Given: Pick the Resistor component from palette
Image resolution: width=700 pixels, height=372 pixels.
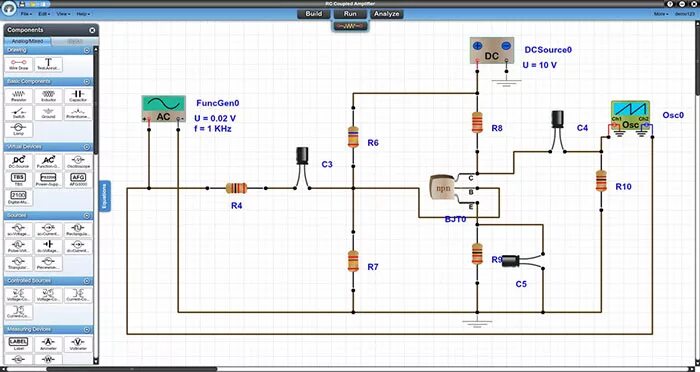Looking at the screenshot, I should pos(19,96).
